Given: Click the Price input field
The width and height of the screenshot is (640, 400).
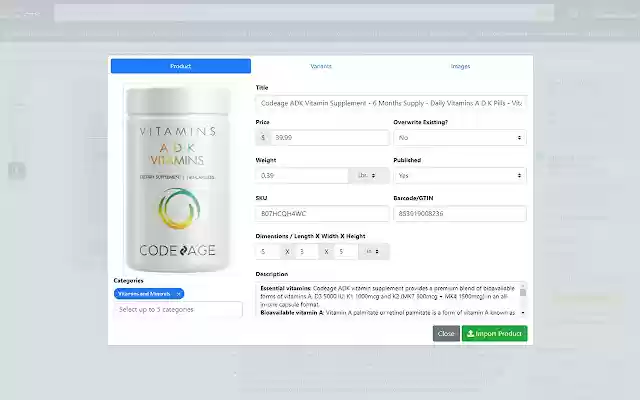Looking at the screenshot, I should pos(330,138).
